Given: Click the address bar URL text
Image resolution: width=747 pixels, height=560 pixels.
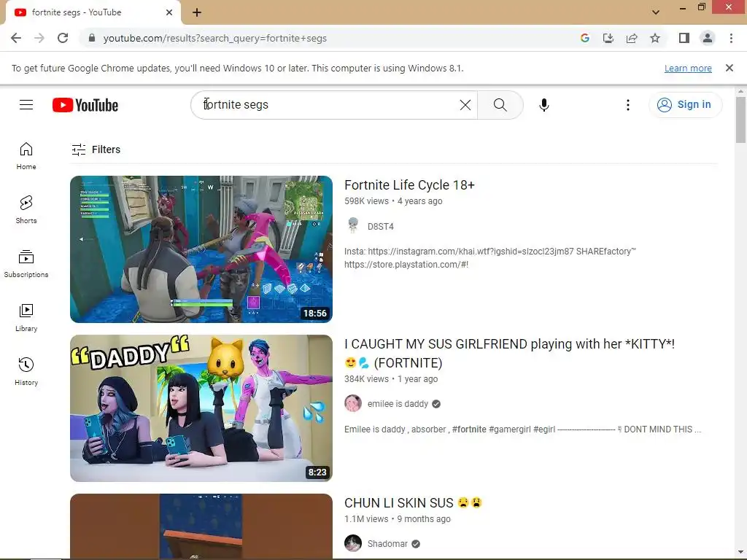Looking at the screenshot, I should tap(215, 38).
